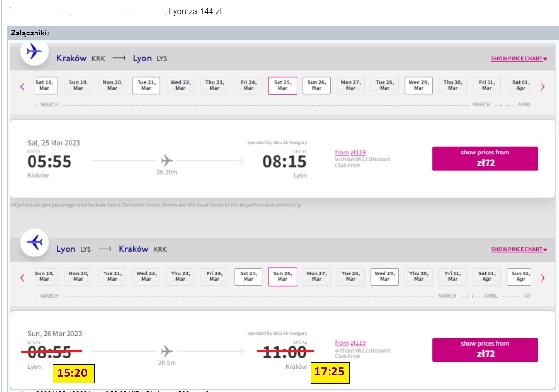This screenshot has width=559, height=392.
Task: Select Fri 24 Mar in outbound Kraków–Lyon dates
Action: 248,85
